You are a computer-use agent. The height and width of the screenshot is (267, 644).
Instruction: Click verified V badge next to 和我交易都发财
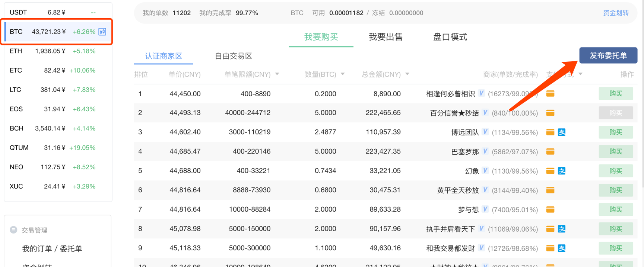click(x=481, y=248)
